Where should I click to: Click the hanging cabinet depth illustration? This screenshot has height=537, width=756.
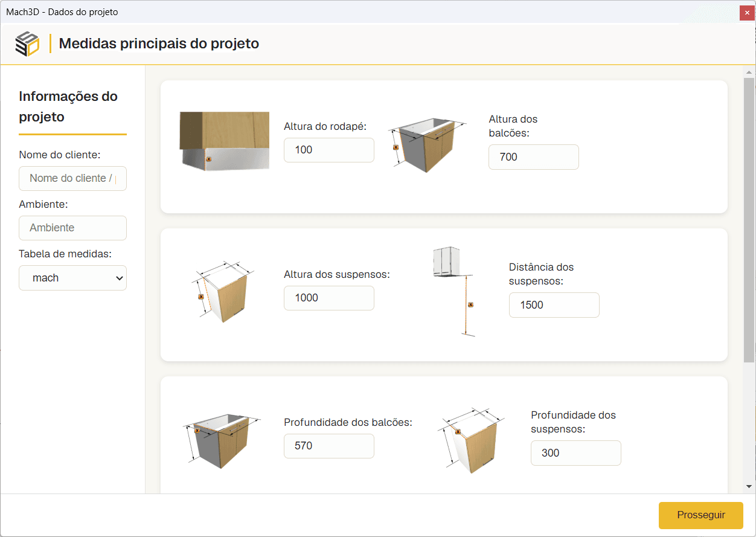pos(470,440)
